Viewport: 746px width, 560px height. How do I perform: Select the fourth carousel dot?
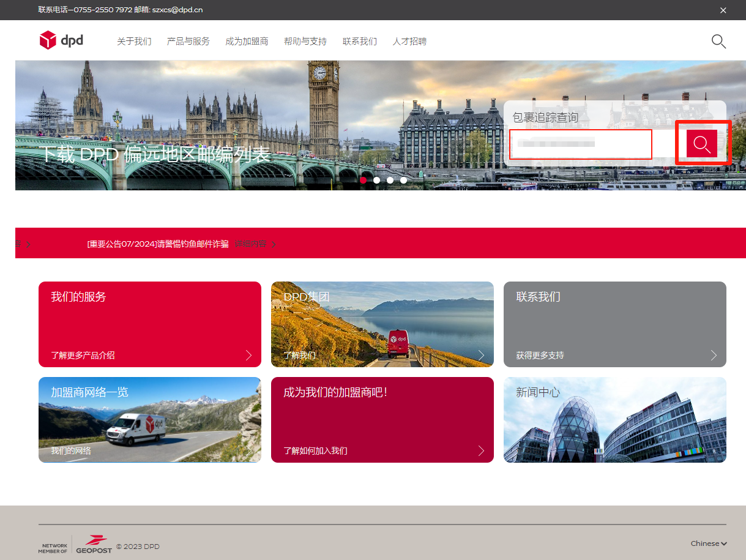[x=404, y=180]
